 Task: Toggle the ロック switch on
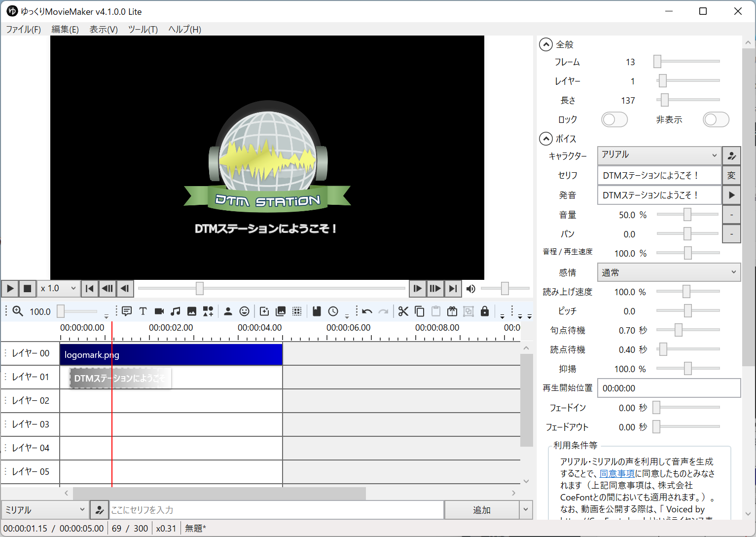(x=614, y=119)
